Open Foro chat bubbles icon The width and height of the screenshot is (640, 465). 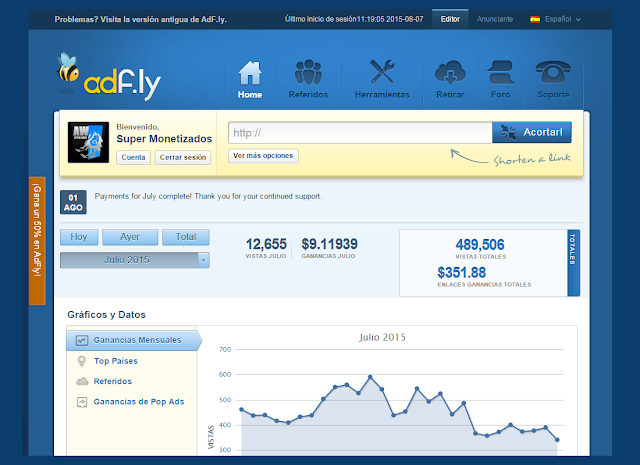click(500, 72)
